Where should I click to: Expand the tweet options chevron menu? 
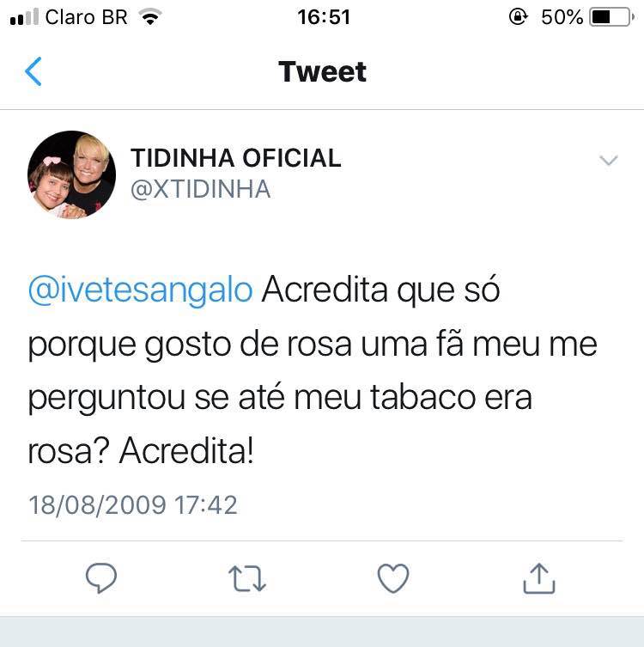point(608,161)
